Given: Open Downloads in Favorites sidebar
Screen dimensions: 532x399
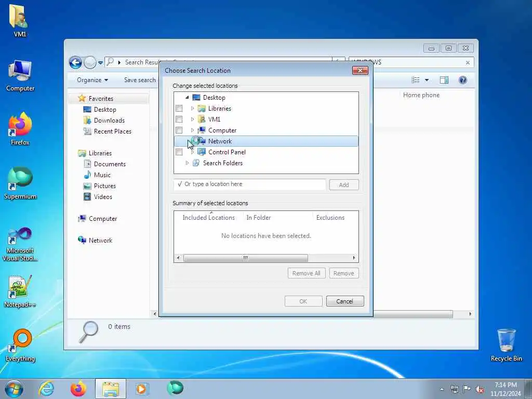Looking at the screenshot, I should point(109,121).
